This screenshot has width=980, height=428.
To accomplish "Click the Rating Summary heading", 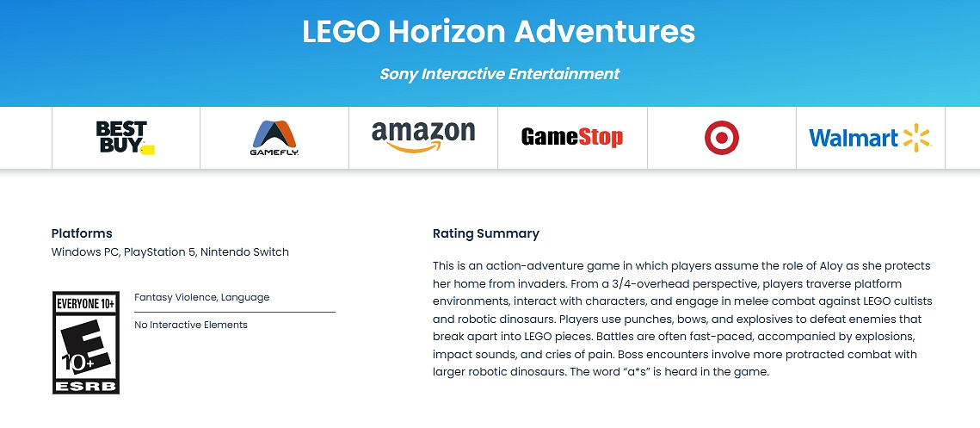I will [485, 233].
